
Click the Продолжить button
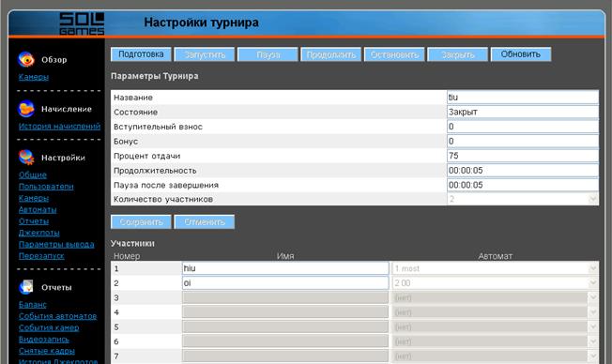coord(331,54)
